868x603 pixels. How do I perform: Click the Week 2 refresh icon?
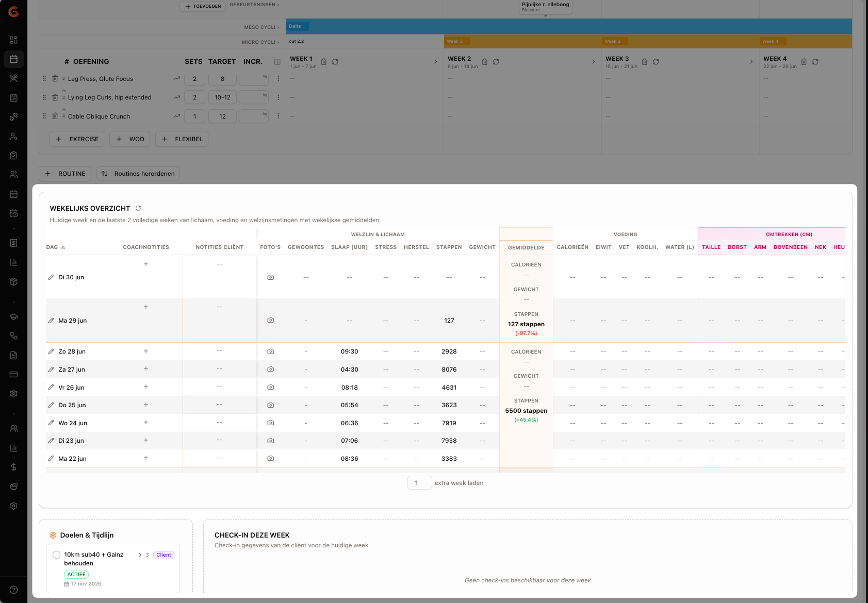tap(496, 62)
